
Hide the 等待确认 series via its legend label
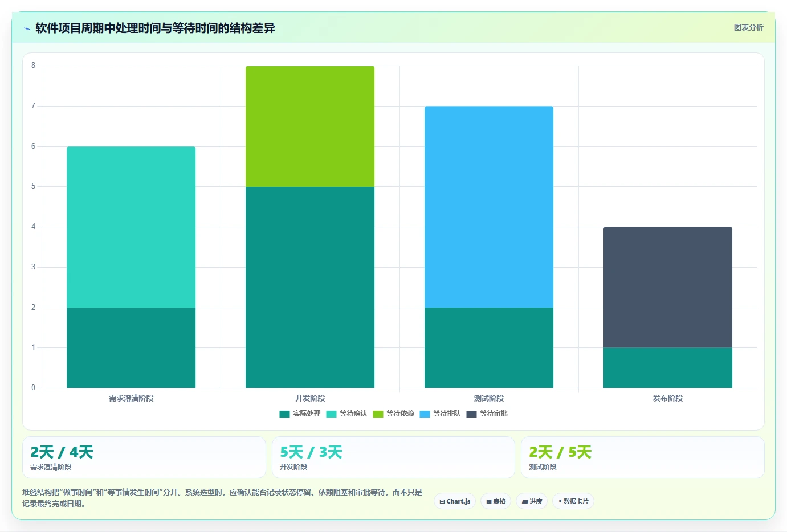pos(353,414)
